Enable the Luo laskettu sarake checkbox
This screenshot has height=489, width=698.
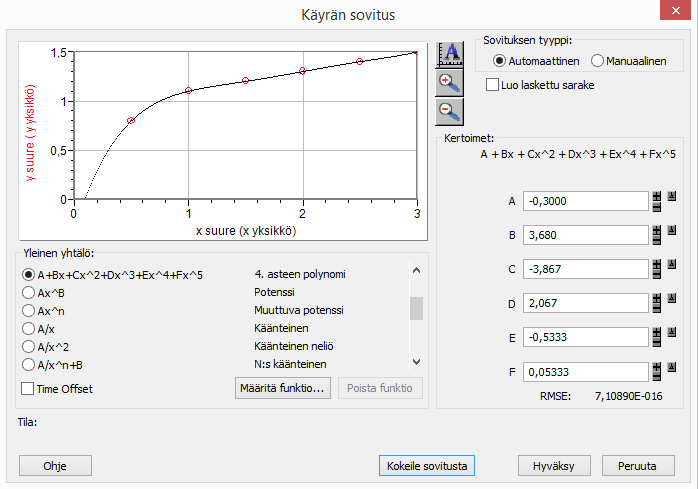[492, 85]
